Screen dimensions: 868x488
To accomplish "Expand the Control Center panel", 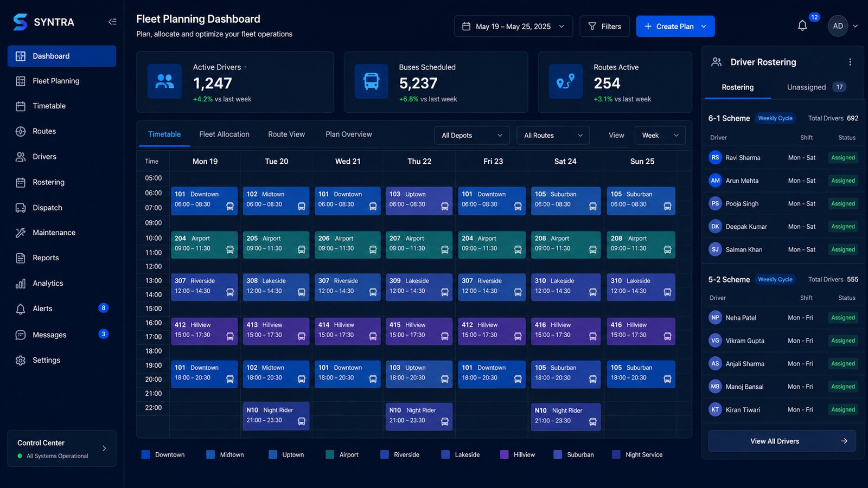I will point(62,448).
